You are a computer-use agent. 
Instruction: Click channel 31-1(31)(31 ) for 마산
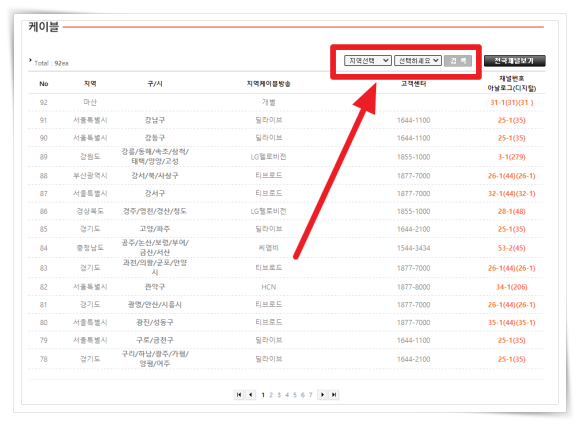click(512, 102)
